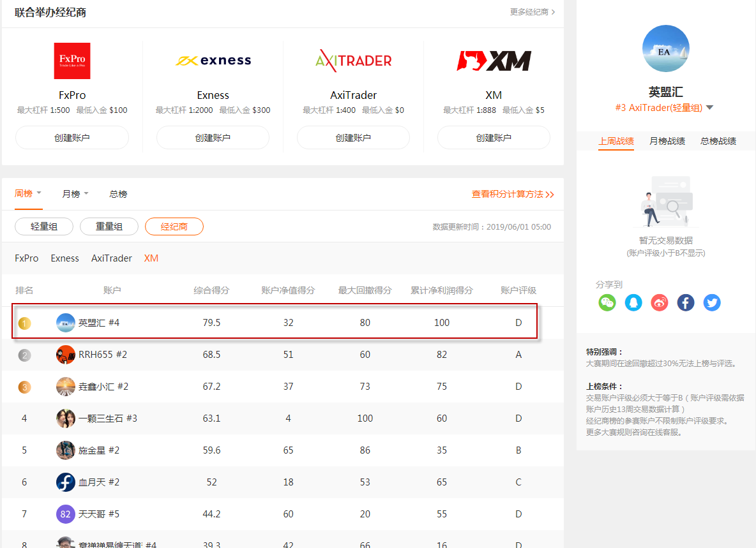Viewport: 756px width, 548px height.
Task: Open the 一颗三生石 #3 account name
Action: point(107,418)
